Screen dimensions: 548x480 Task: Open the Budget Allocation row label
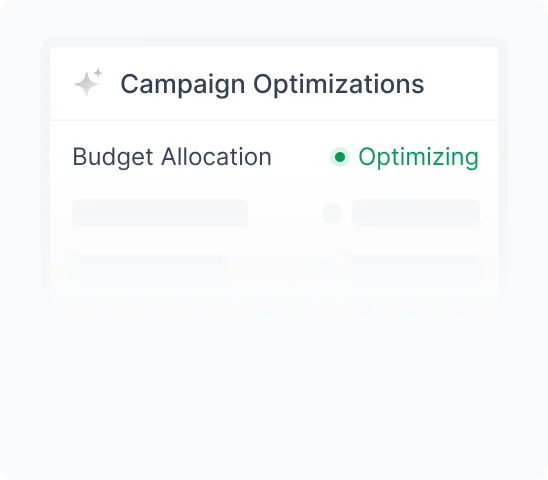(172, 157)
